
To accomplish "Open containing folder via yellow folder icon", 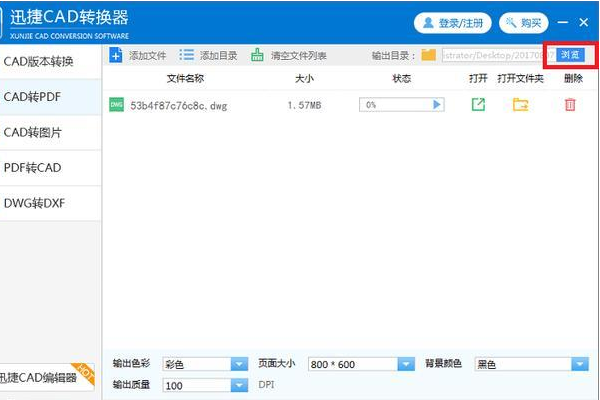I will point(520,104).
